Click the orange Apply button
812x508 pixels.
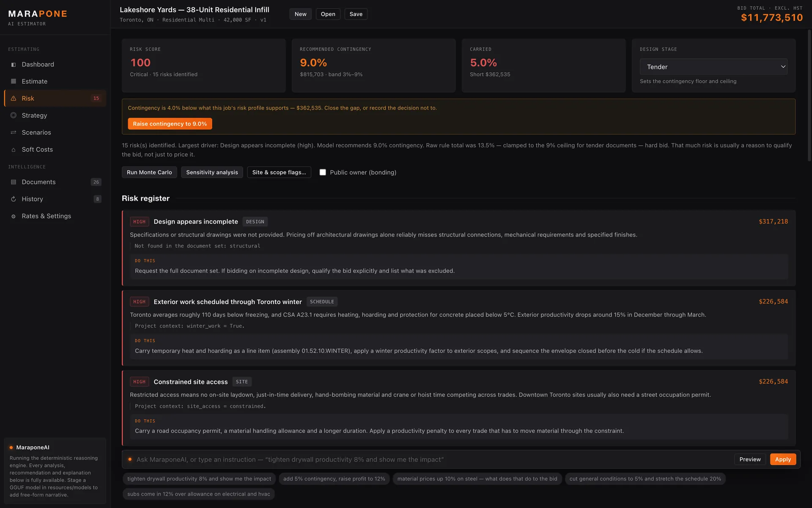pos(783,459)
